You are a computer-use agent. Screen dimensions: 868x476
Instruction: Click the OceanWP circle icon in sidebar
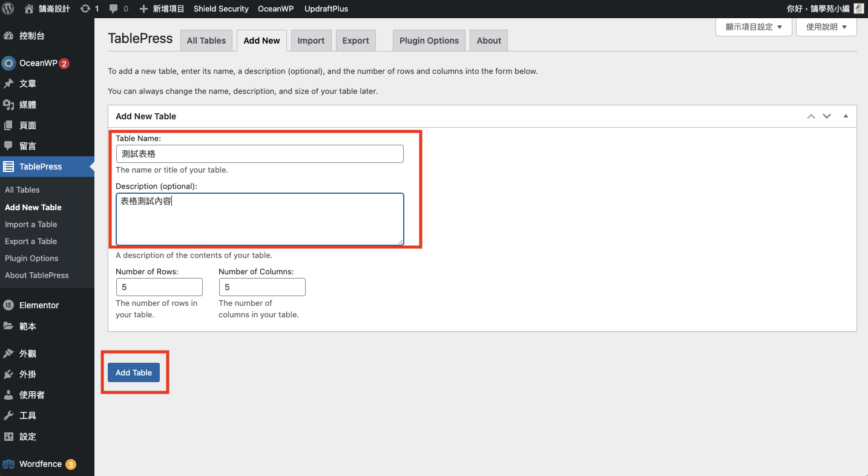[8, 63]
